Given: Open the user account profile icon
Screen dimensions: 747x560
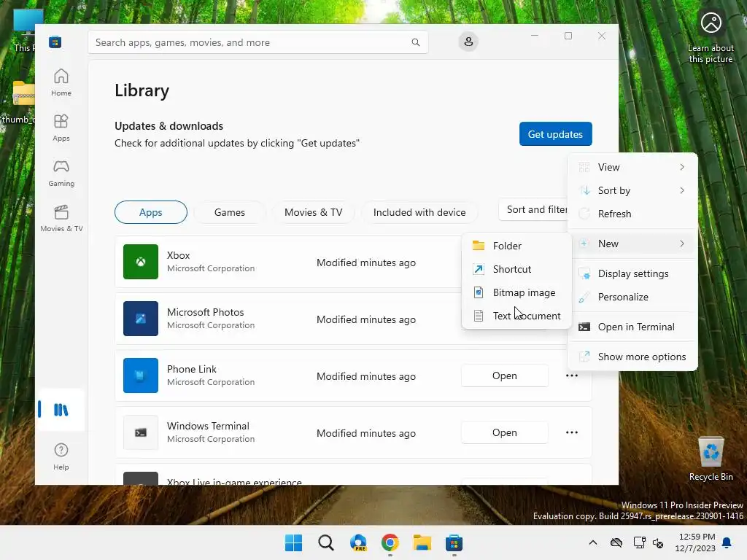Looking at the screenshot, I should pyautogui.click(x=468, y=42).
